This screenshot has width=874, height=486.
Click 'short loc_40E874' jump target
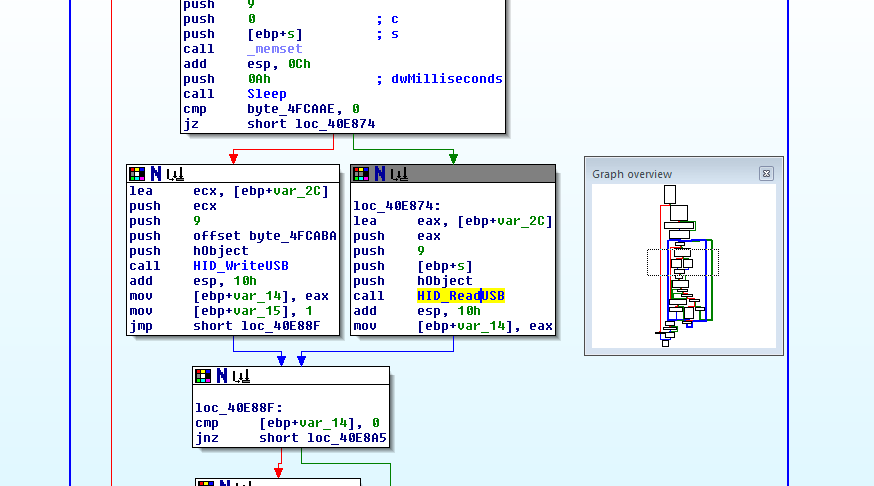pos(311,124)
